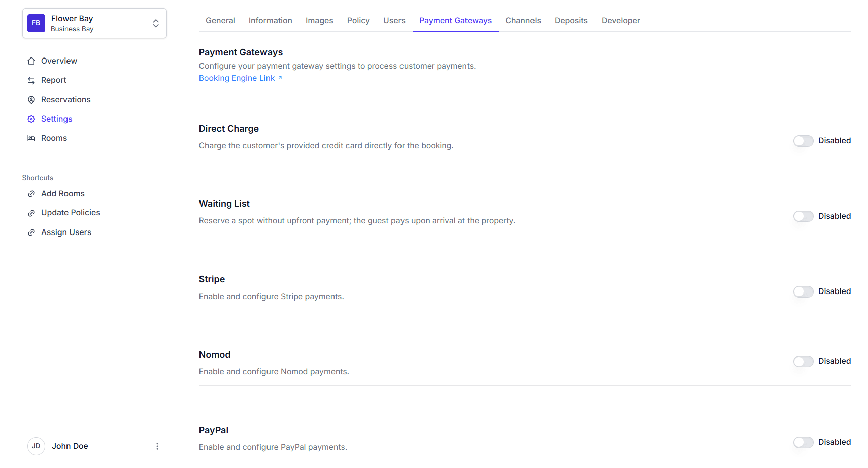This screenshot has height=468, width=868.
Task: Open the Deposits tab
Action: pos(571,21)
